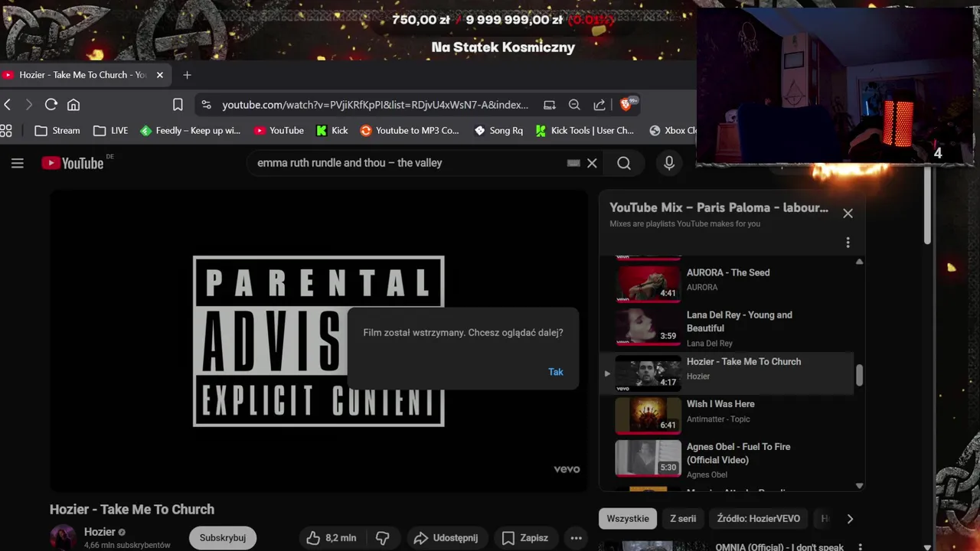Open the OMNIA - I don't speak recommendation
Screen dimensions: 980x551
[779, 546]
